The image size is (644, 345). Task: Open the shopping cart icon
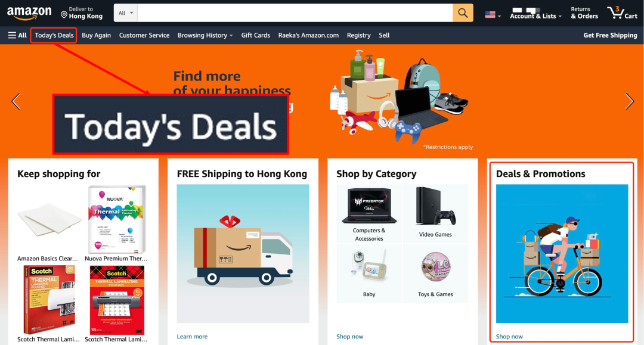click(622, 13)
